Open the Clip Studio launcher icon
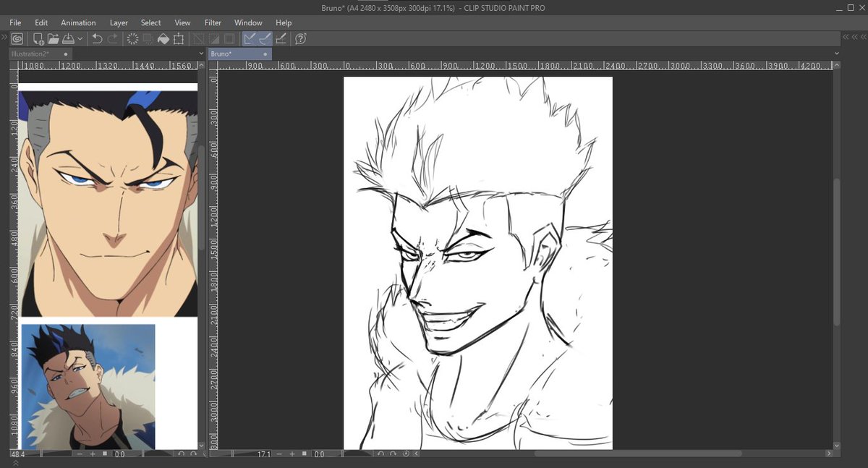Image resolution: width=868 pixels, height=468 pixels. (x=17, y=38)
